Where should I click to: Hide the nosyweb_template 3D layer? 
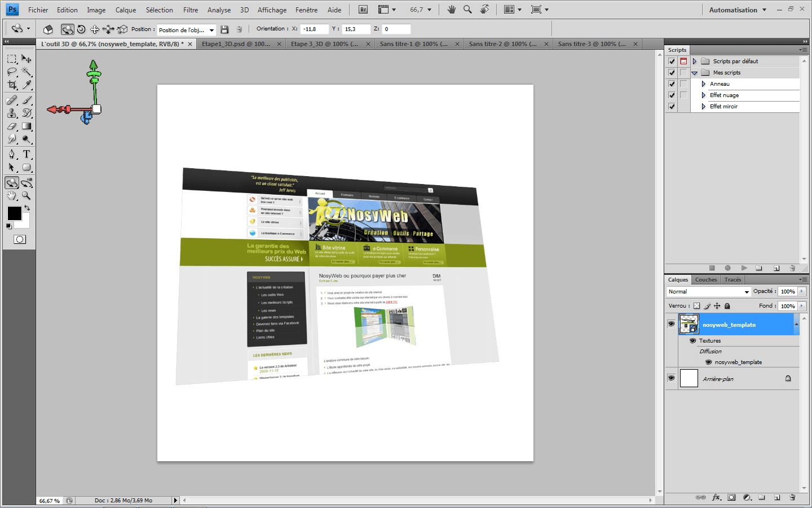coord(671,324)
